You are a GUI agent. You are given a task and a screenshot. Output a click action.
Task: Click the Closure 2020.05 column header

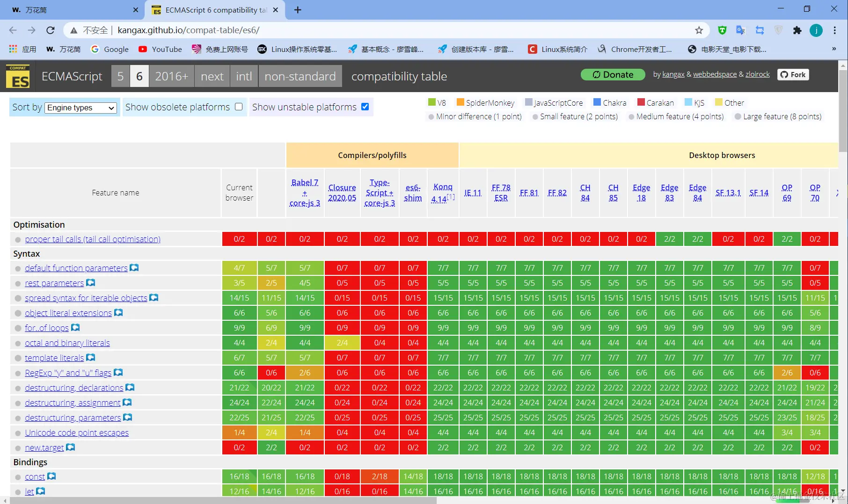[342, 193]
